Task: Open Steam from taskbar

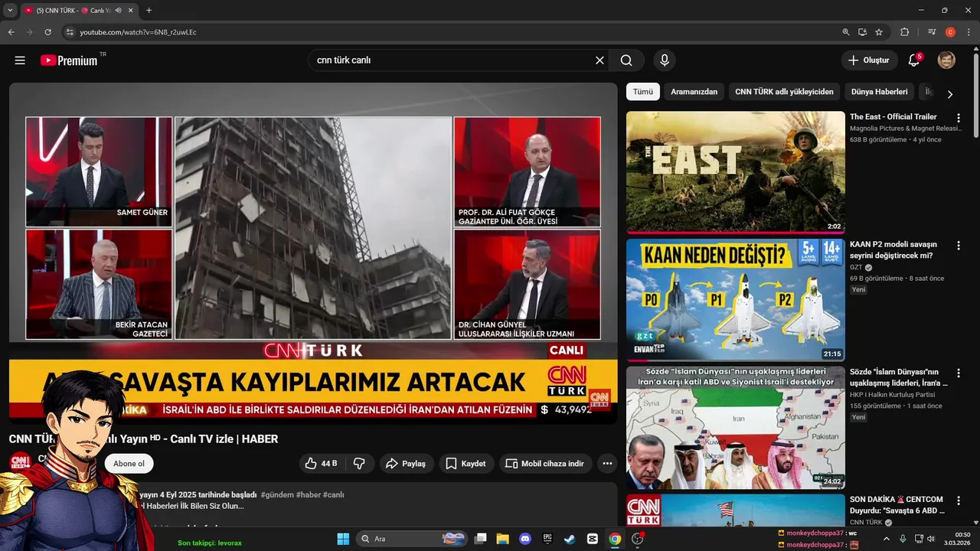Action: pyautogui.click(x=570, y=539)
